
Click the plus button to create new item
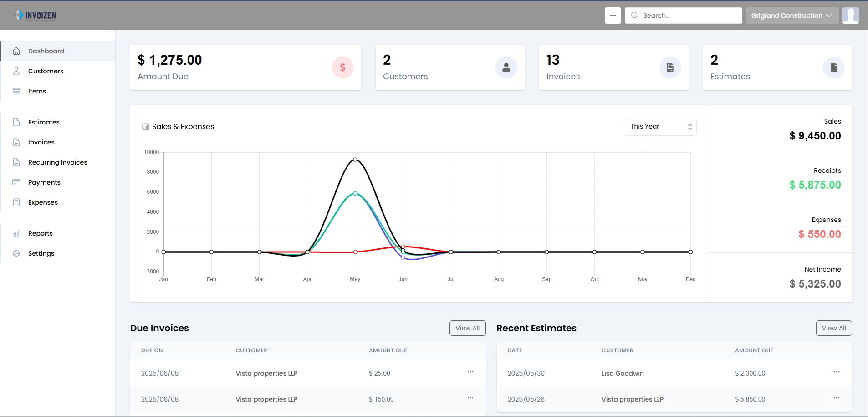pyautogui.click(x=613, y=15)
